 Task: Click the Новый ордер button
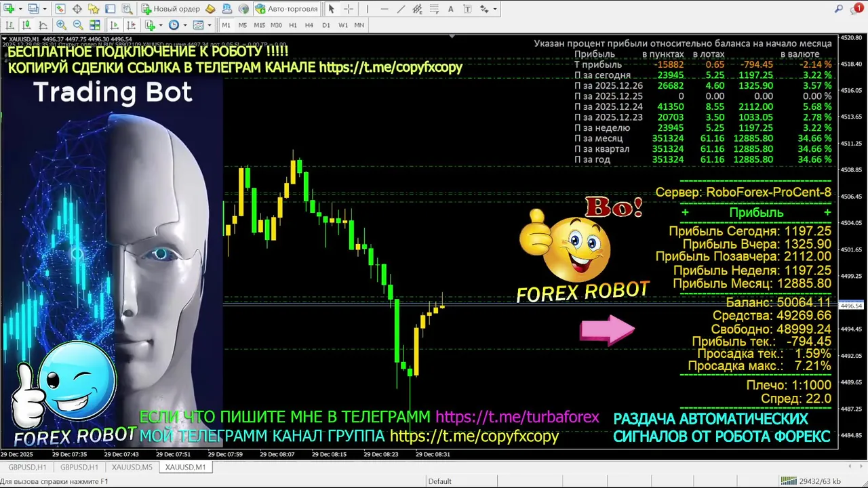tap(170, 9)
